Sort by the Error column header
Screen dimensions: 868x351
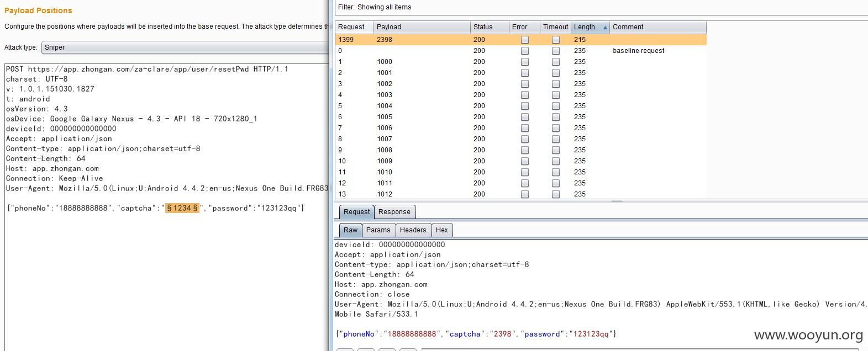click(524, 27)
